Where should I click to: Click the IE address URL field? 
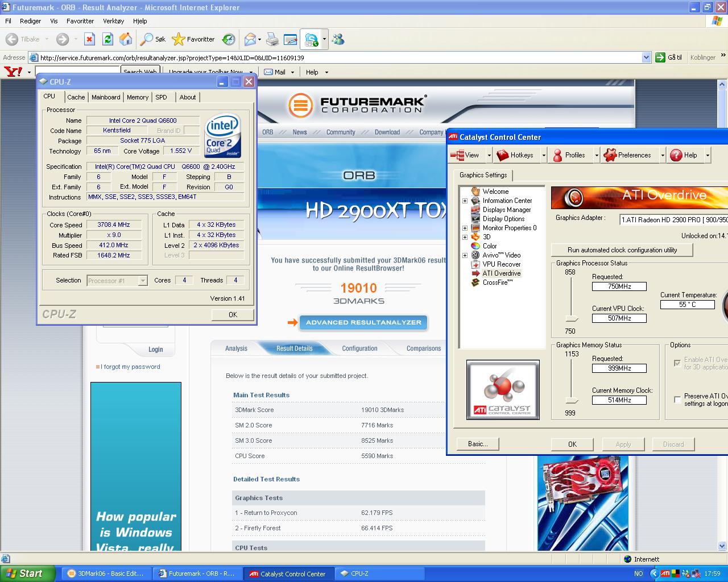pos(340,57)
